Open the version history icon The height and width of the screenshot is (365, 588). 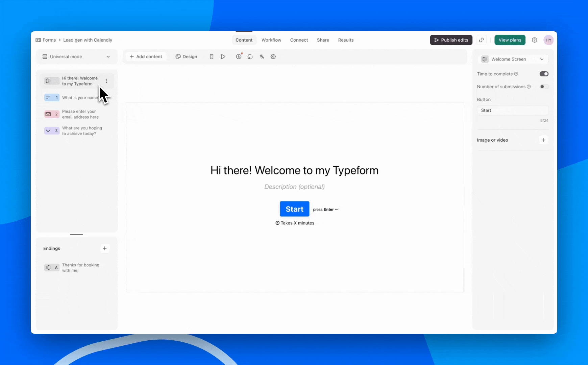coord(250,56)
